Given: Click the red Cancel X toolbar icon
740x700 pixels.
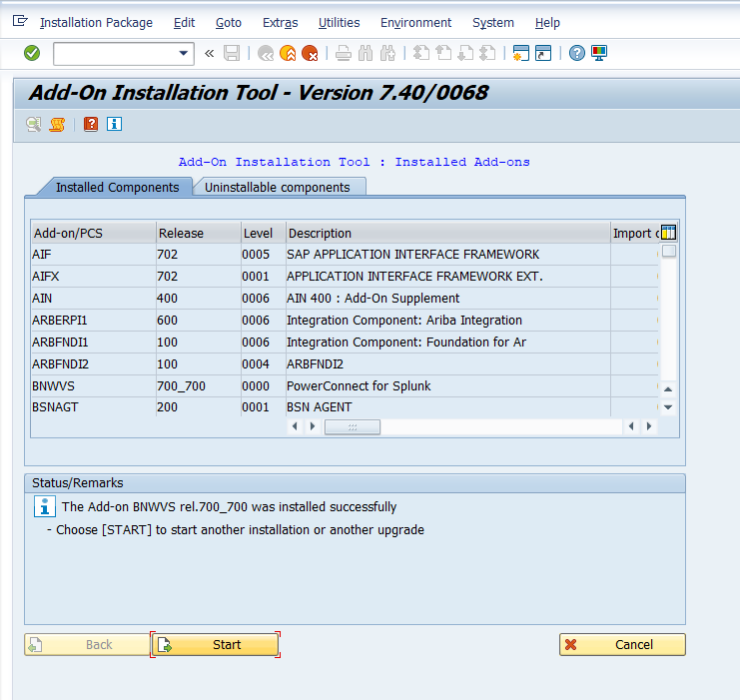Looking at the screenshot, I should 311,53.
